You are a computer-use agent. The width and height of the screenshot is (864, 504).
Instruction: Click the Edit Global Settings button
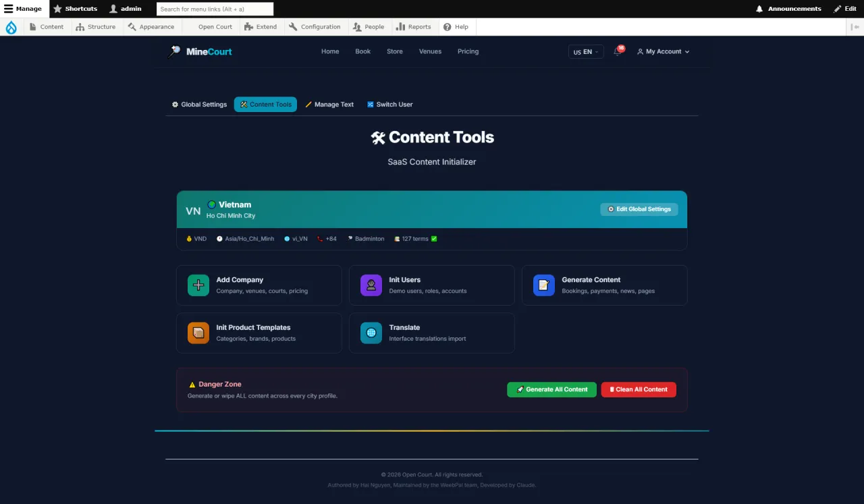pos(639,209)
